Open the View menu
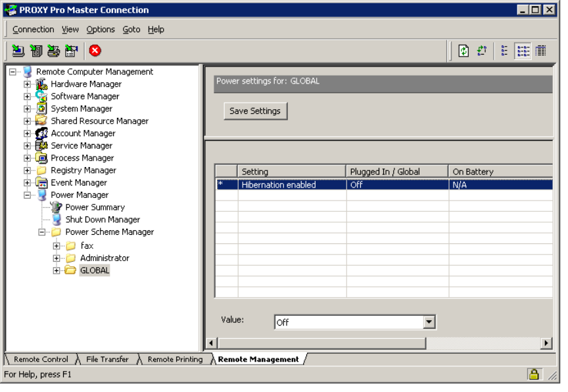The width and height of the screenshot is (568, 392). click(x=70, y=30)
